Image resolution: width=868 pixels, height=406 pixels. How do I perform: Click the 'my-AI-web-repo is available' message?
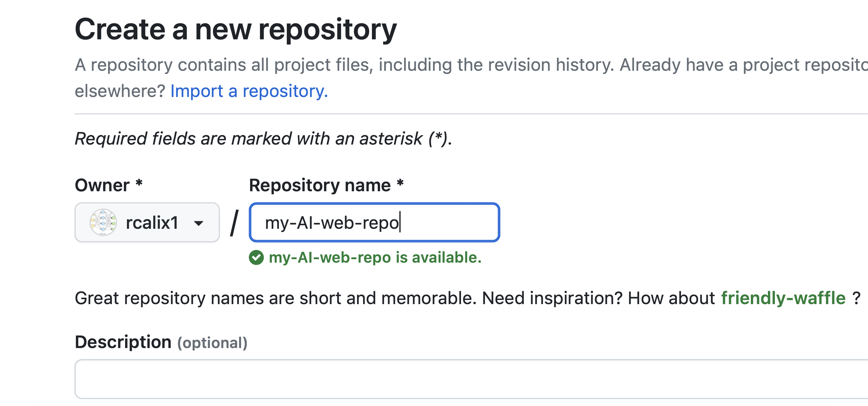375,257
